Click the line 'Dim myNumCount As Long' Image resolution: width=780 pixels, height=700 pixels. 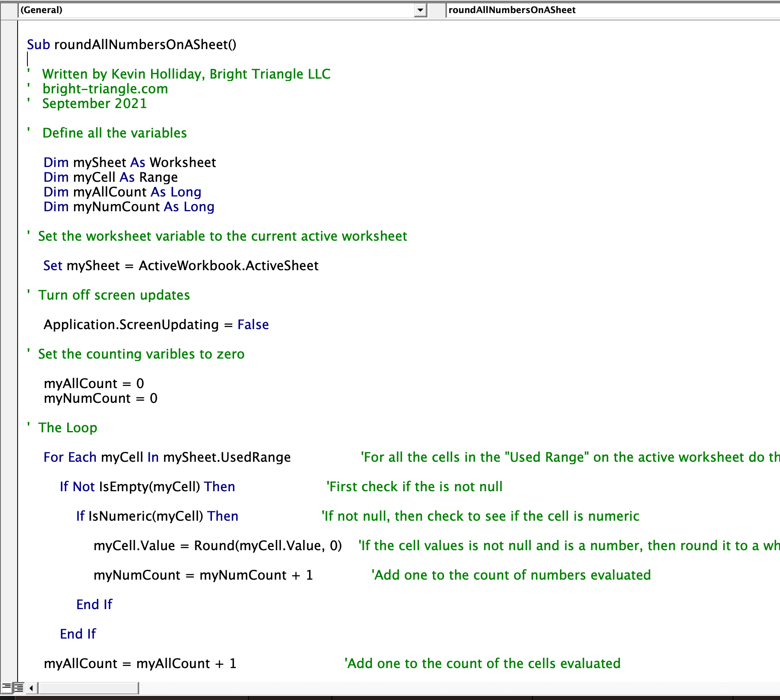coord(129,207)
